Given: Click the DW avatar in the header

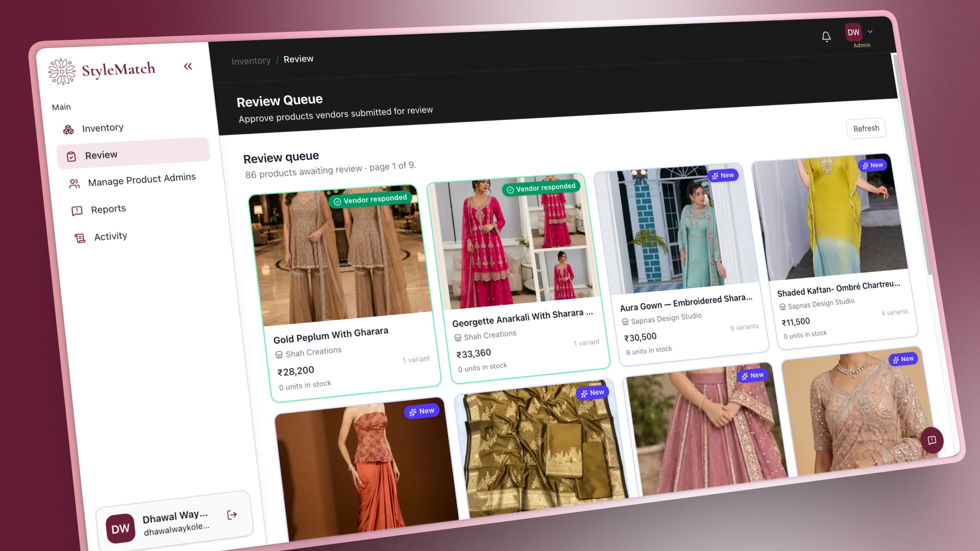Looking at the screenshot, I should [x=853, y=33].
